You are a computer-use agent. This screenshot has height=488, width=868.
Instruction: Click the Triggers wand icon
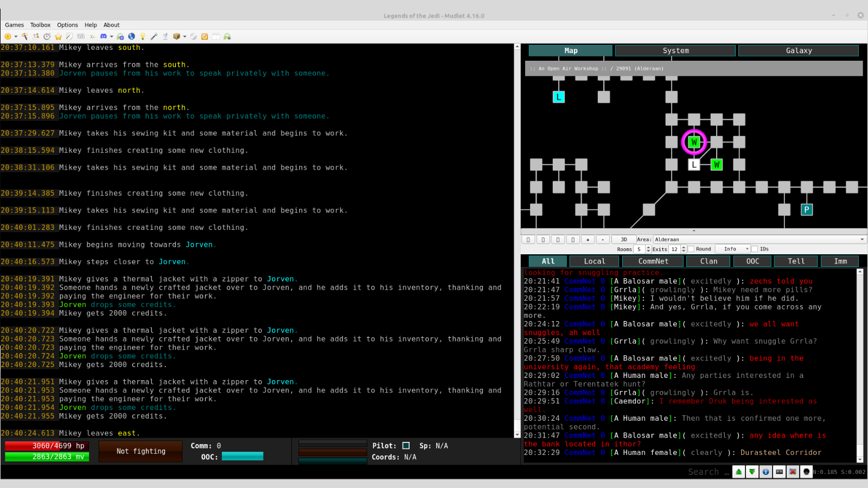(24, 36)
